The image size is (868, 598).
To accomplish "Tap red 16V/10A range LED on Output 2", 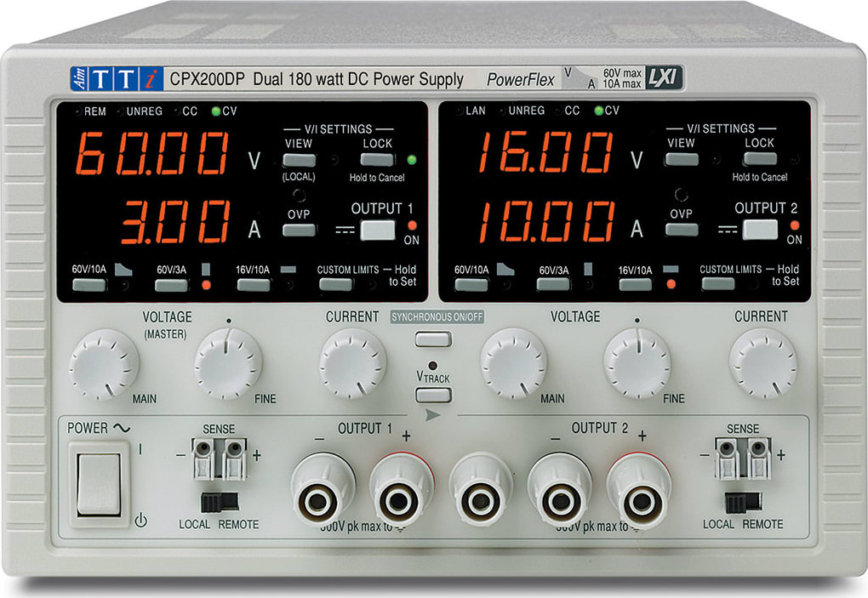I will coord(671,284).
